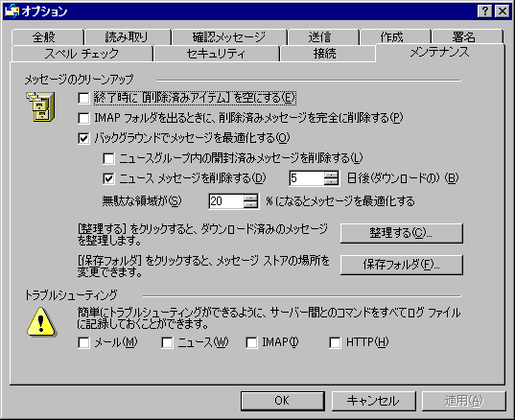Click the キャンセル button

point(373,401)
